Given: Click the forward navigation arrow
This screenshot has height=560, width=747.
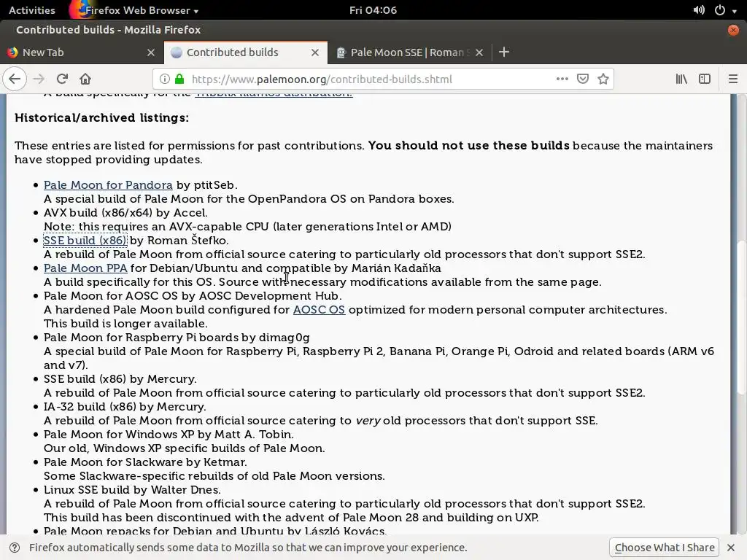Looking at the screenshot, I should [x=39, y=79].
